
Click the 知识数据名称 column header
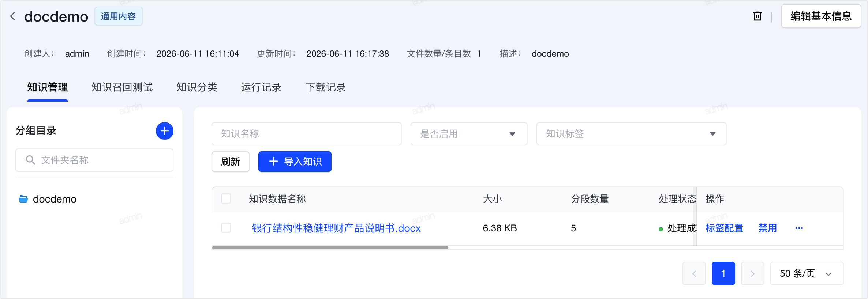(x=277, y=199)
